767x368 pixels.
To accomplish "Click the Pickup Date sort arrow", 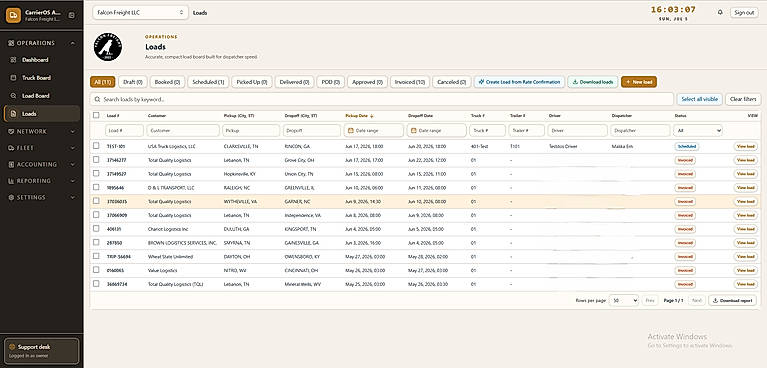I will coord(371,116).
